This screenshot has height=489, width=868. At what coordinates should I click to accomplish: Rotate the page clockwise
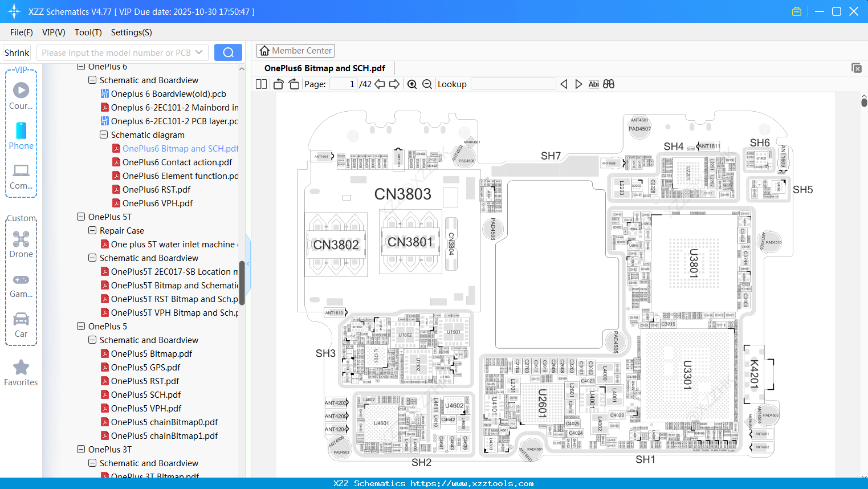click(294, 84)
